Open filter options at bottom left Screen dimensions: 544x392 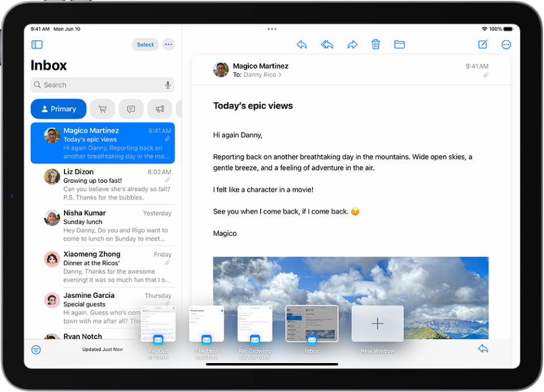pyautogui.click(x=36, y=350)
